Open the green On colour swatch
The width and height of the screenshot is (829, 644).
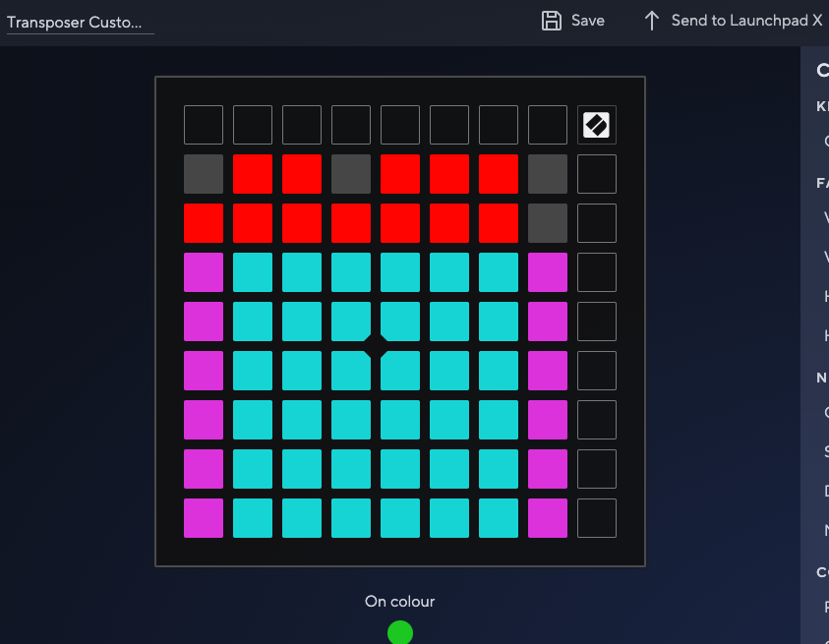pos(399,632)
